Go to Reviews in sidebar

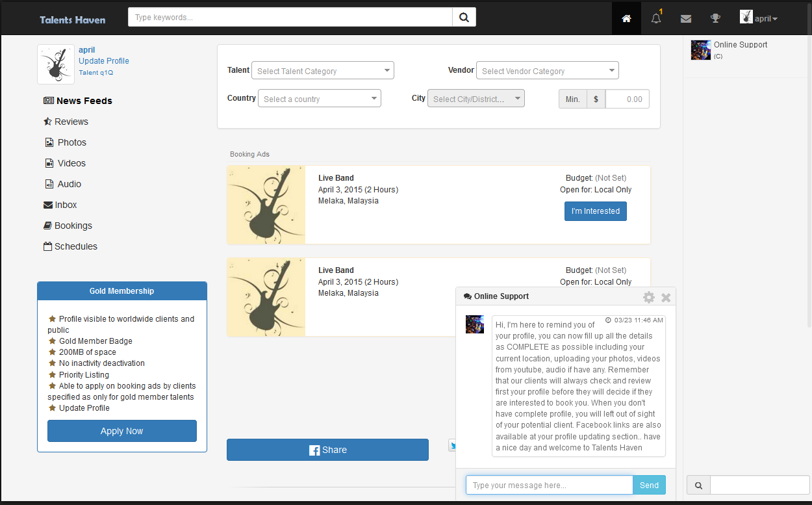[71, 122]
